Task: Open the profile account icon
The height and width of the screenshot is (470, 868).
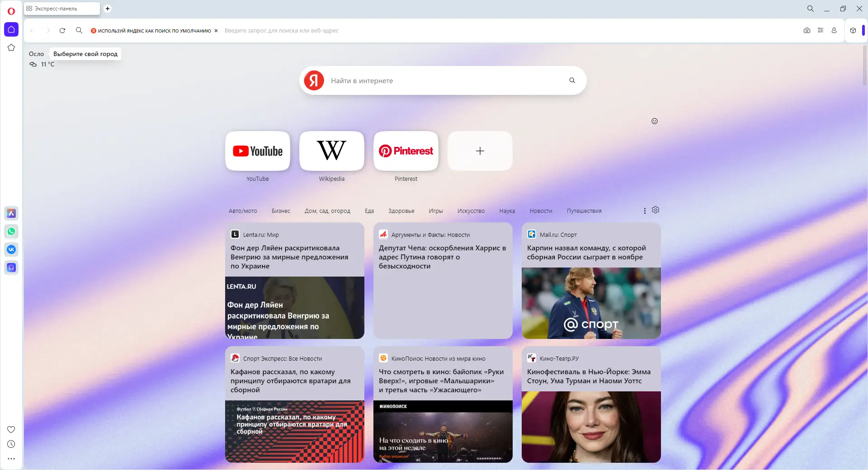Action: (x=834, y=30)
